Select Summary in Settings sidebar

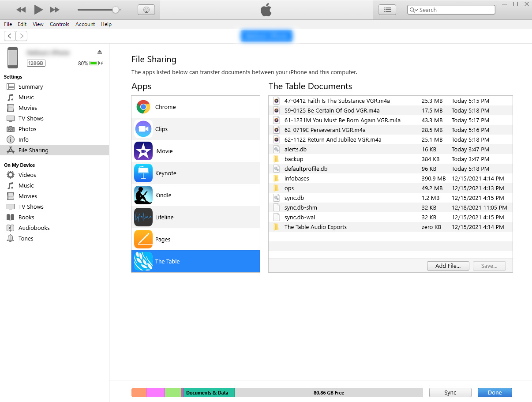[54, 86]
